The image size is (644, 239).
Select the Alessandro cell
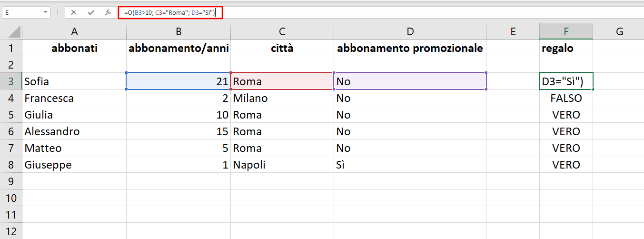click(x=74, y=131)
